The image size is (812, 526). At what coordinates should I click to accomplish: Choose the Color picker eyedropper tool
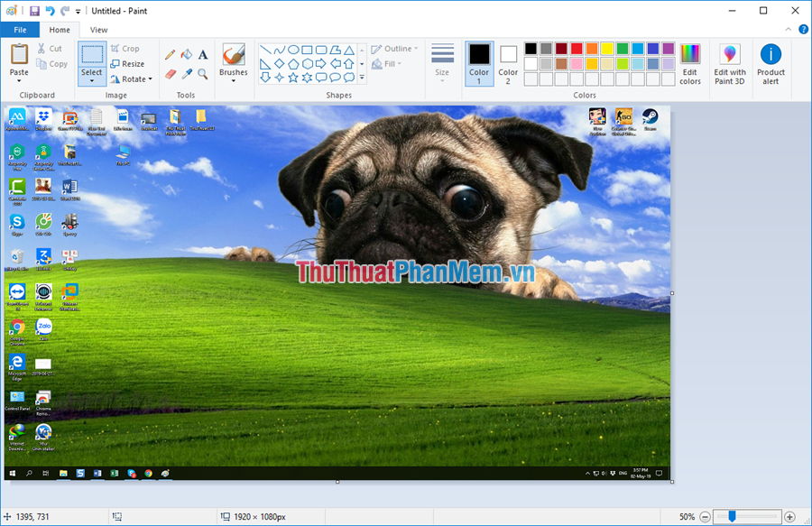tap(187, 72)
